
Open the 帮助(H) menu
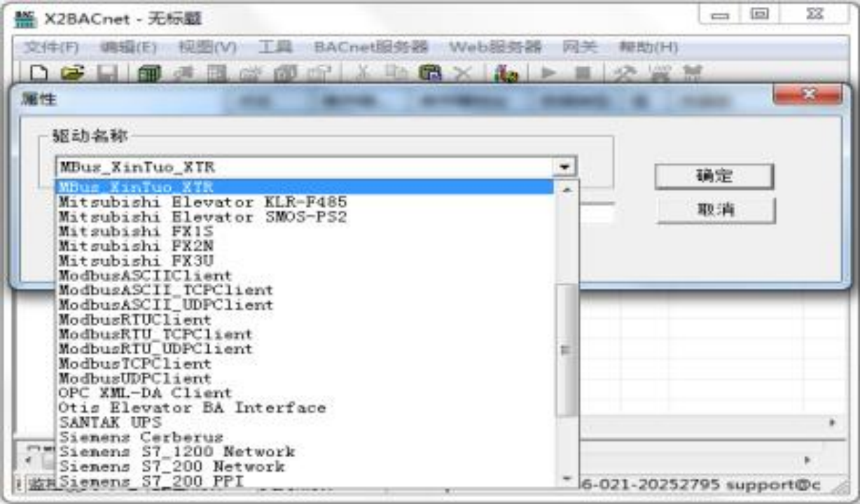(648, 47)
